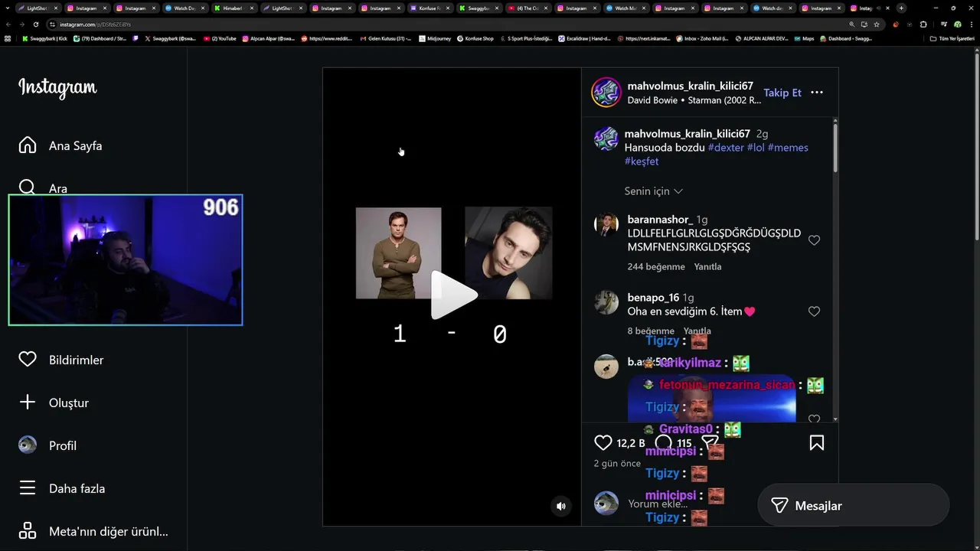980x551 pixels.
Task: Open the tab search chevron before the tabs
Action: coord(7,8)
